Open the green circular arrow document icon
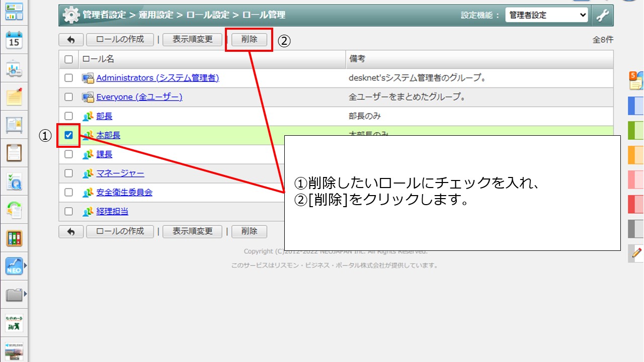The image size is (644, 362). pos(14,210)
